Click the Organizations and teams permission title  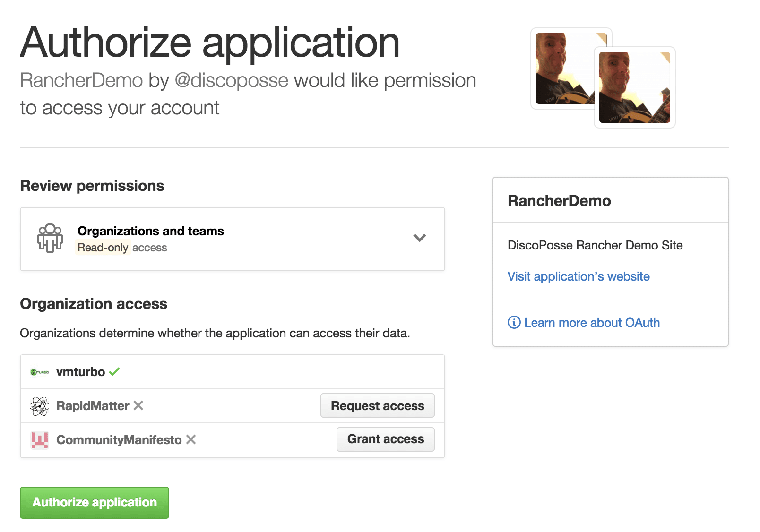(x=150, y=231)
